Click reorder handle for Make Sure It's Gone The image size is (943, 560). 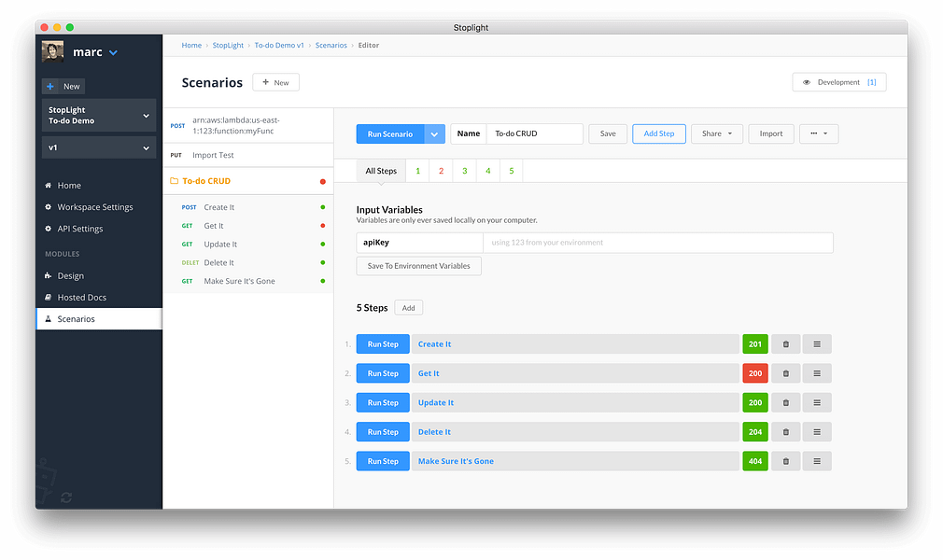[x=817, y=461]
